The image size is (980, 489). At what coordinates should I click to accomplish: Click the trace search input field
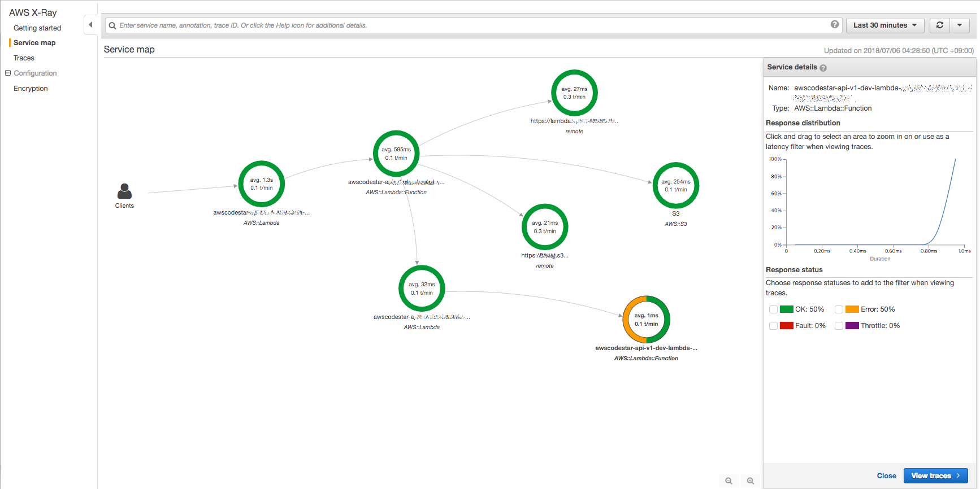pyautogui.click(x=469, y=25)
